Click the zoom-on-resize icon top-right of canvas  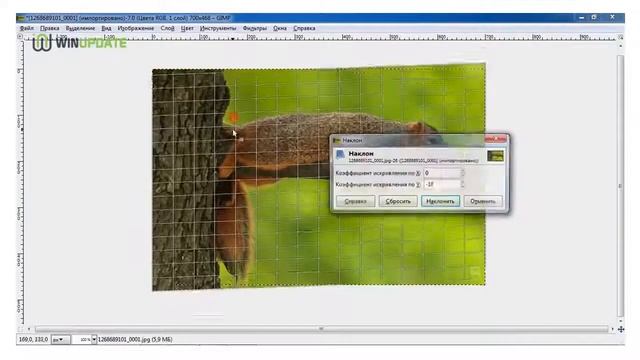click(x=621, y=37)
